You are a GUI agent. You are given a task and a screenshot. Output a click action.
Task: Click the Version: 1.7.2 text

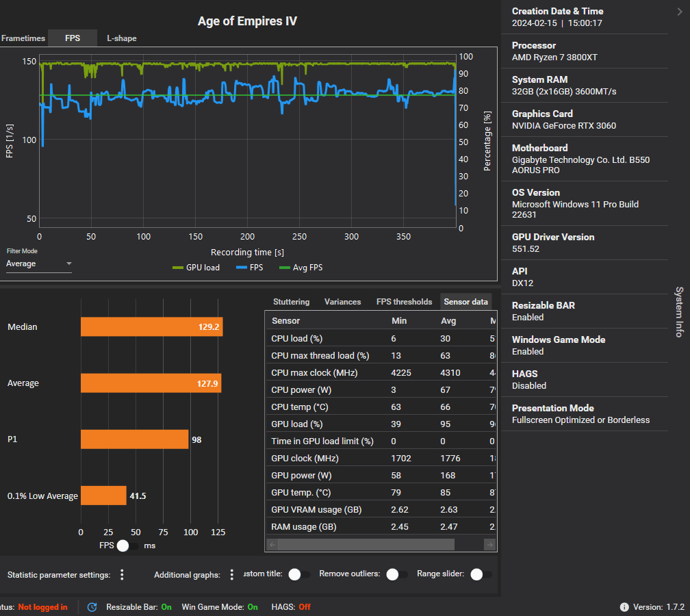tap(659, 607)
